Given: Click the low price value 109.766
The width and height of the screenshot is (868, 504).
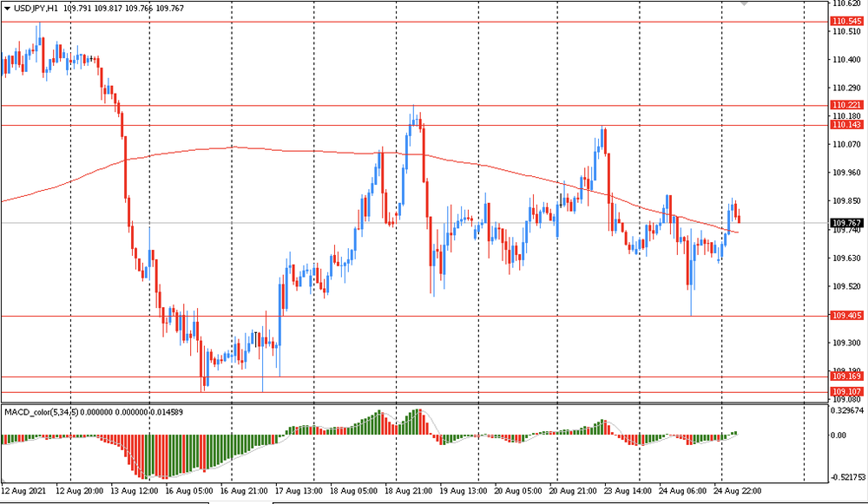Looking at the screenshot, I should point(138,9).
